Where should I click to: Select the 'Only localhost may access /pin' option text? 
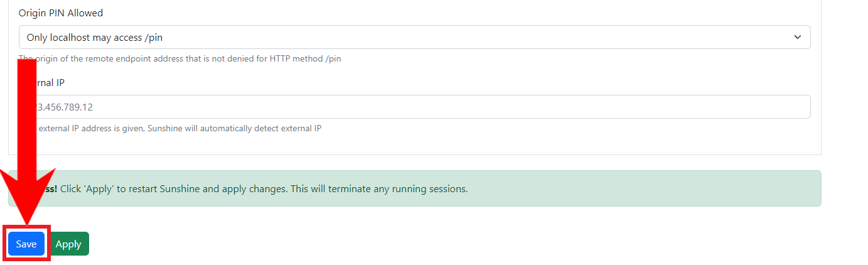click(x=95, y=38)
